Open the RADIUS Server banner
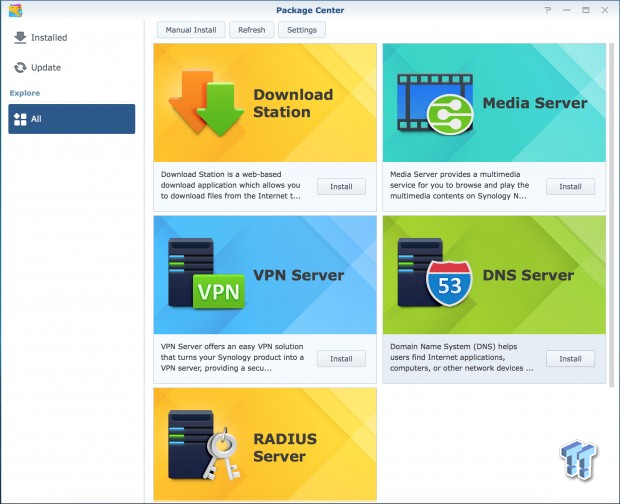620x504 pixels. 265,445
